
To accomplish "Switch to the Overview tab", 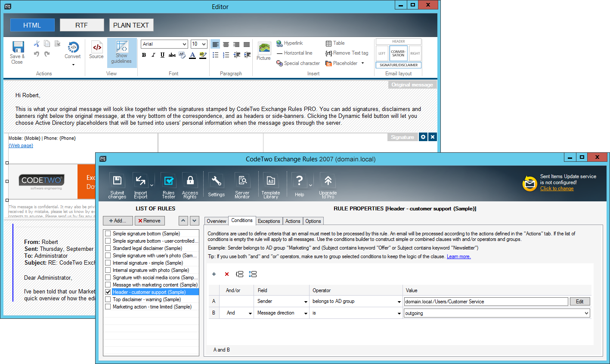I will 216,221.
